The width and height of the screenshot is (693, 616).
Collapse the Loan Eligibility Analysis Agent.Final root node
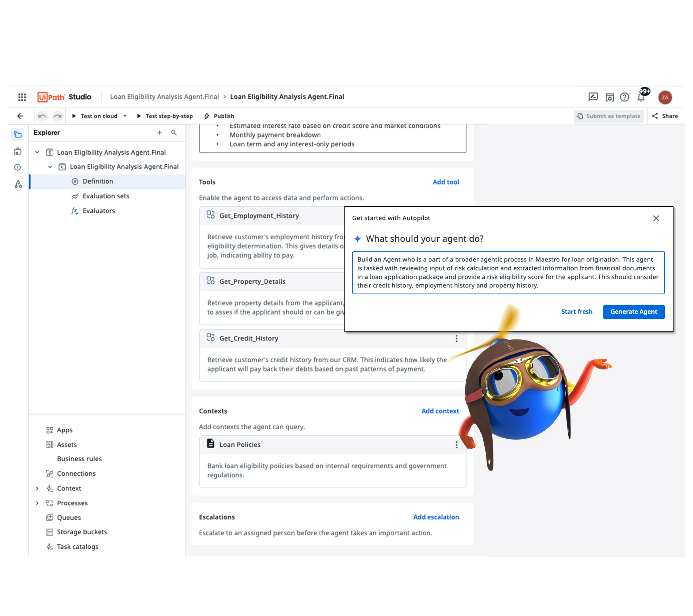(37, 152)
